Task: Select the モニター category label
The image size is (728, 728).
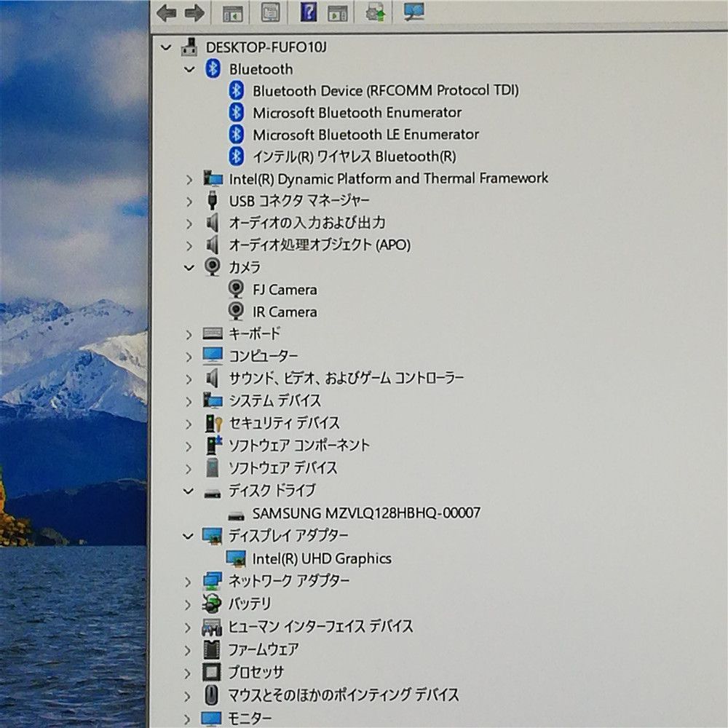Action: [249, 719]
